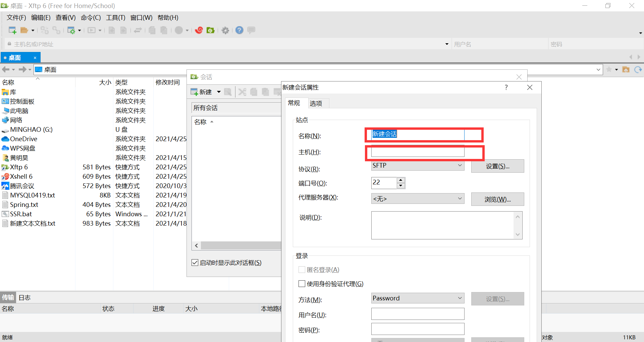
Task: Open the dropdown arrow beside open folder icon
Action: (x=33, y=31)
